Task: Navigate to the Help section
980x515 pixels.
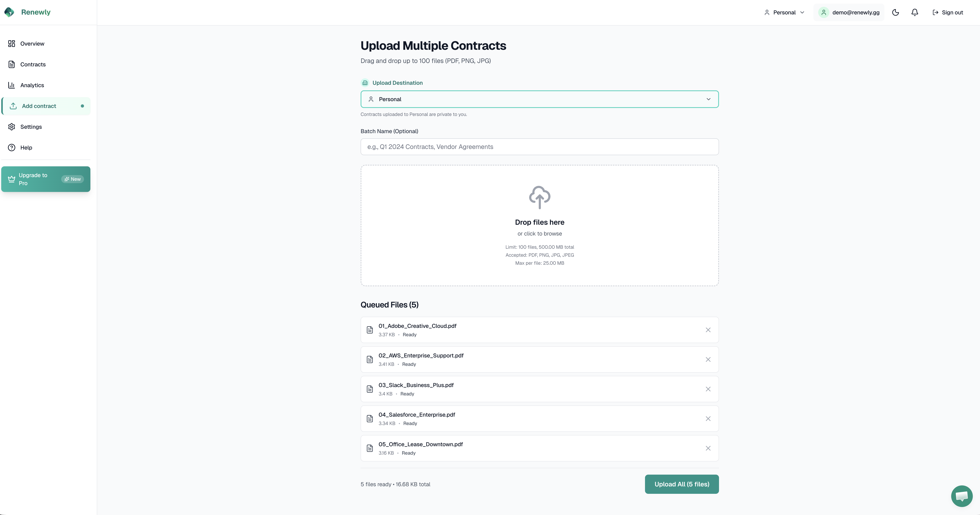Action: 26,147
